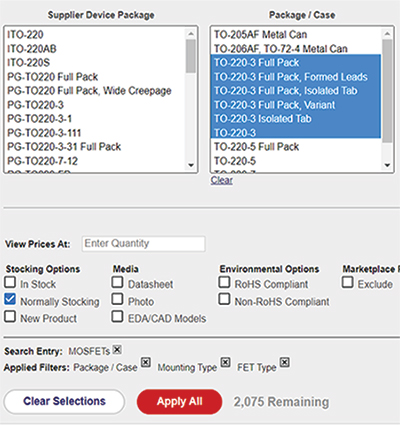This screenshot has height=428, width=400.
Task: Click the Package / Case scroll-up arrow
Action: click(387, 34)
